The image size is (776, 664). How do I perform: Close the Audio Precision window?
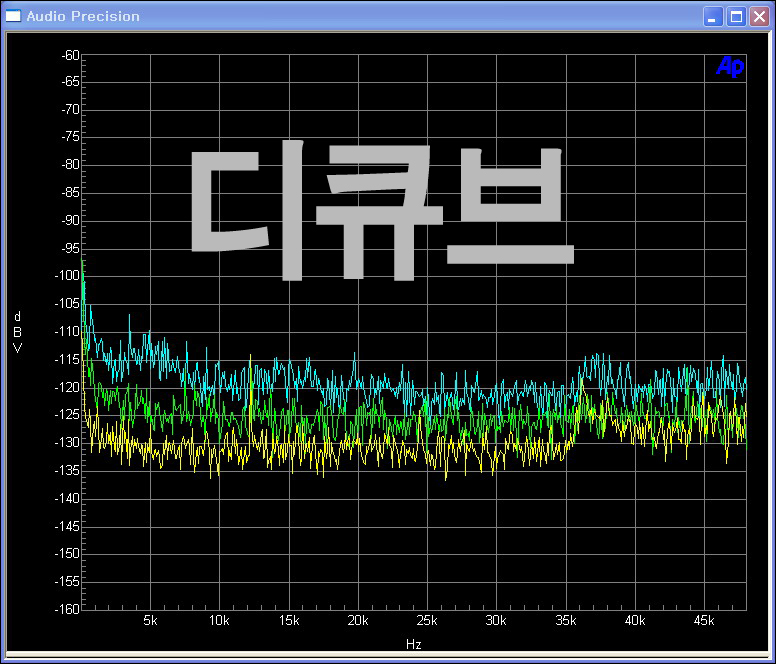759,16
